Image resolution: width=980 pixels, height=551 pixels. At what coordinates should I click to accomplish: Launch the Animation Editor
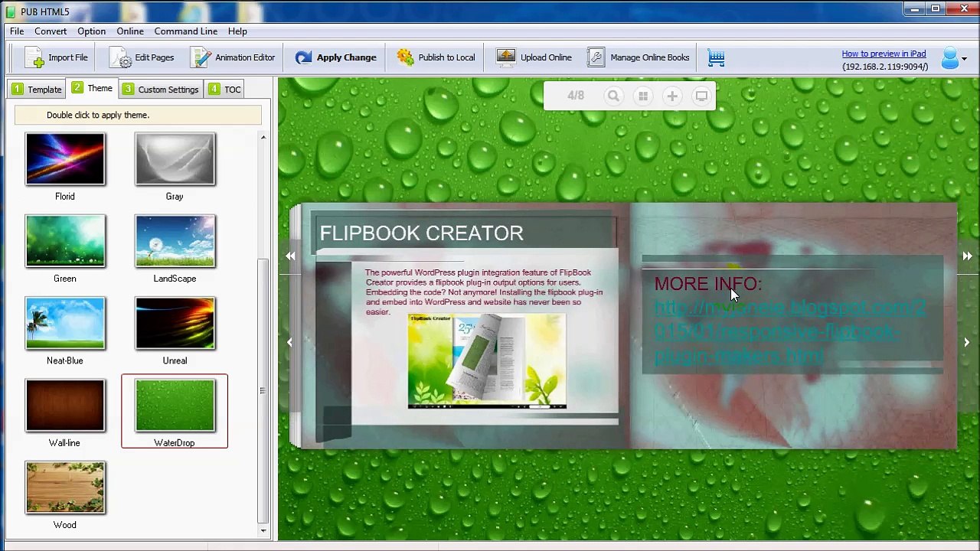point(233,57)
